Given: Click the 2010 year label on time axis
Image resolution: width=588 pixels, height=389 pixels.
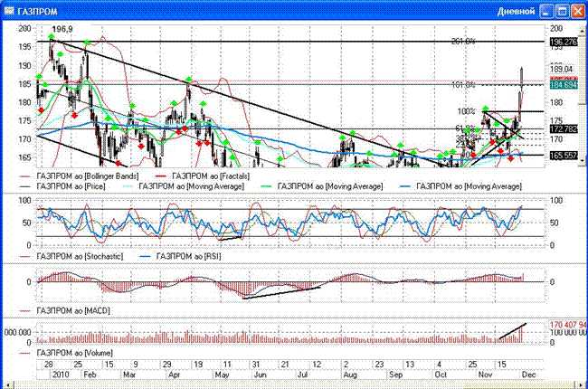Looking at the screenshot, I should pyautogui.click(x=61, y=375).
